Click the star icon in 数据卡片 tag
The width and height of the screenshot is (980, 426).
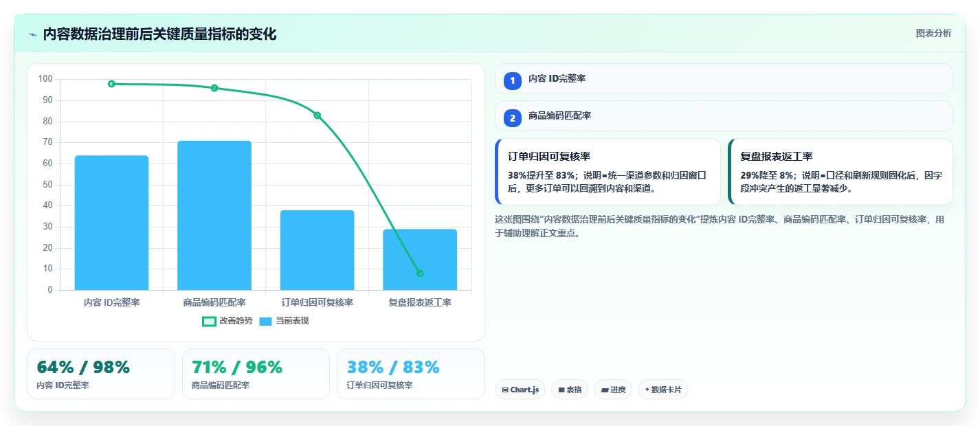647,390
